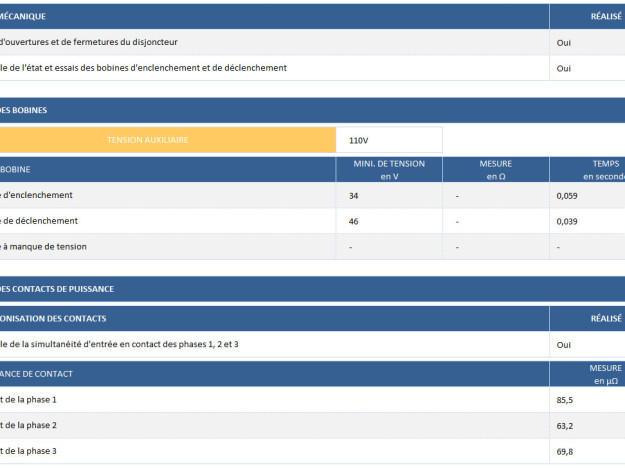
Task: Select Oui for simultanéité des phases row
Action: 564,344
